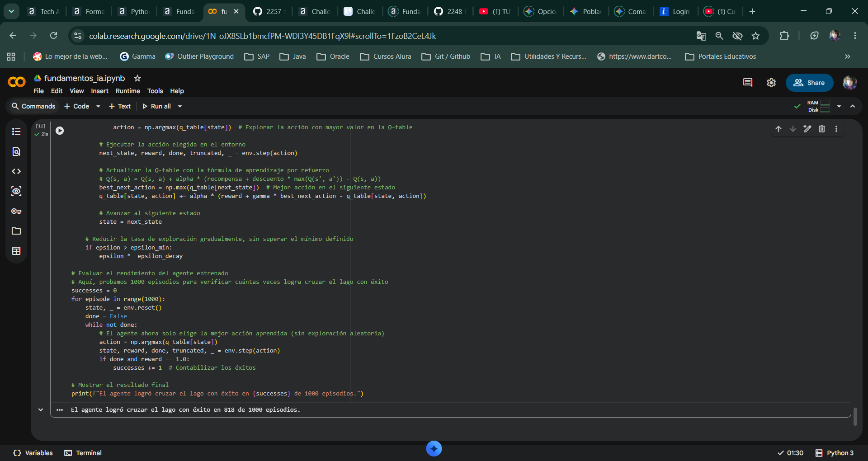The image size is (868, 461).
Task: Open the Runtime menu
Action: [x=127, y=91]
